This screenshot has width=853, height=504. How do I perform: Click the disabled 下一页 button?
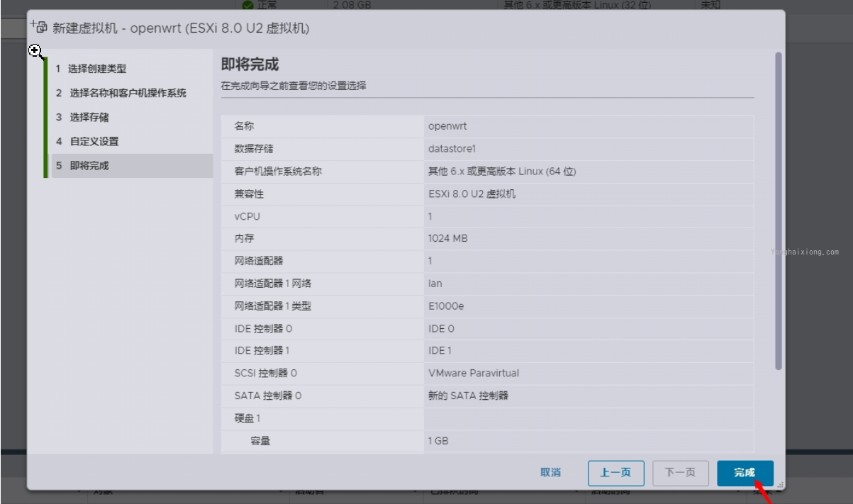point(680,473)
